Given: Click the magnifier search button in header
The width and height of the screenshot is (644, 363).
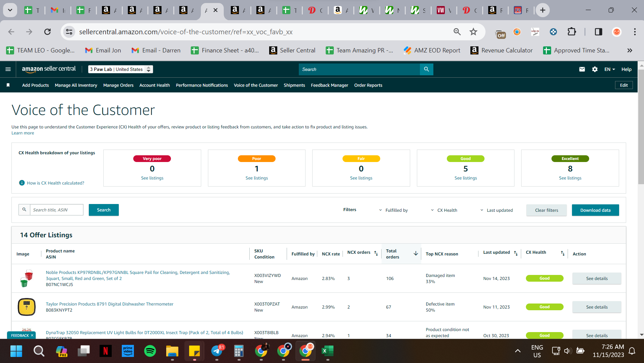Looking at the screenshot, I should coord(426,69).
